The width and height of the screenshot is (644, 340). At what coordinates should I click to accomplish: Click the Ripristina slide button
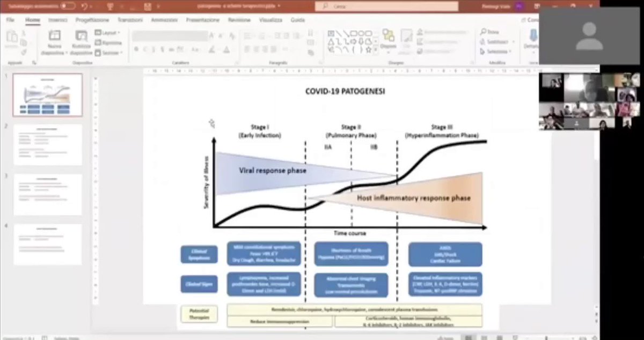click(x=108, y=42)
